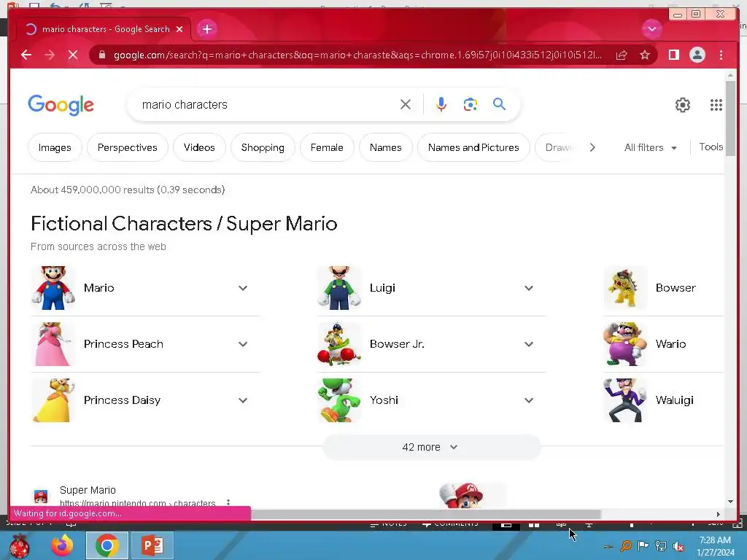Image resolution: width=747 pixels, height=560 pixels.
Task: Open Firefox from the taskbar
Action: pos(63,545)
